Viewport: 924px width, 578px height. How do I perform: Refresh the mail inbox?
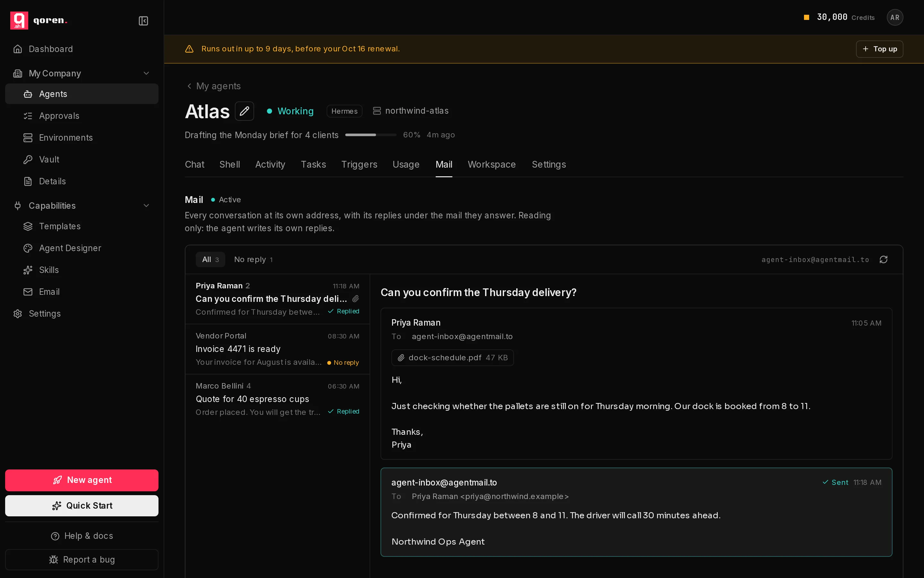[x=883, y=259]
